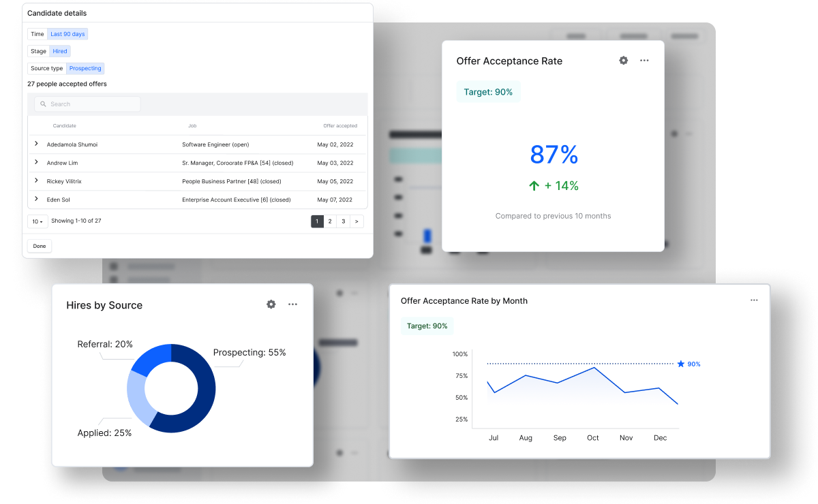
Task: Open settings gear on Hires by Source card
Action: pos(271,304)
